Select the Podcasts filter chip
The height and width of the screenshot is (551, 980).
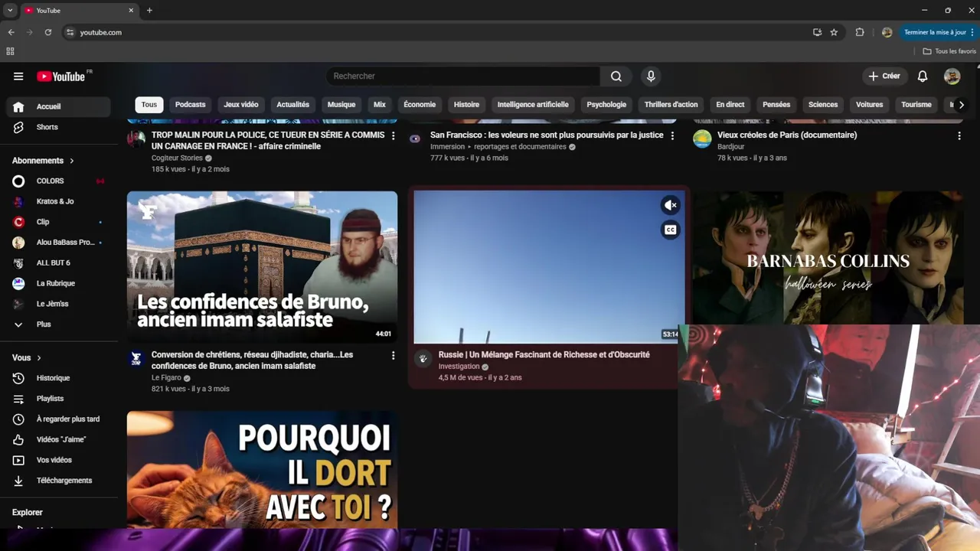(x=190, y=105)
